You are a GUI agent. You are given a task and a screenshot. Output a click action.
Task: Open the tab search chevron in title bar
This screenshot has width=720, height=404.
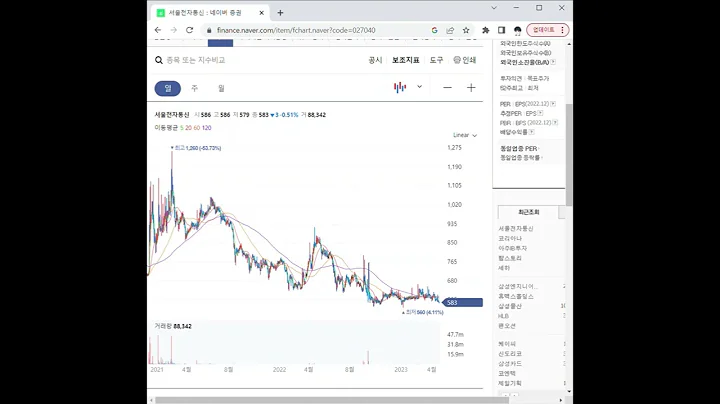click(494, 8)
